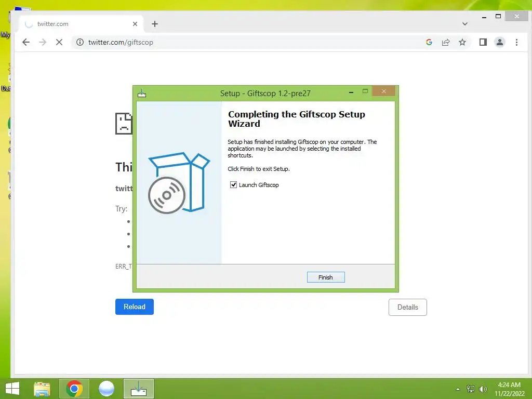Image resolution: width=532 pixels, height=399 pixels.
Task: Switch to Chrome in taskbar
Action: click(x=74, y=389)
